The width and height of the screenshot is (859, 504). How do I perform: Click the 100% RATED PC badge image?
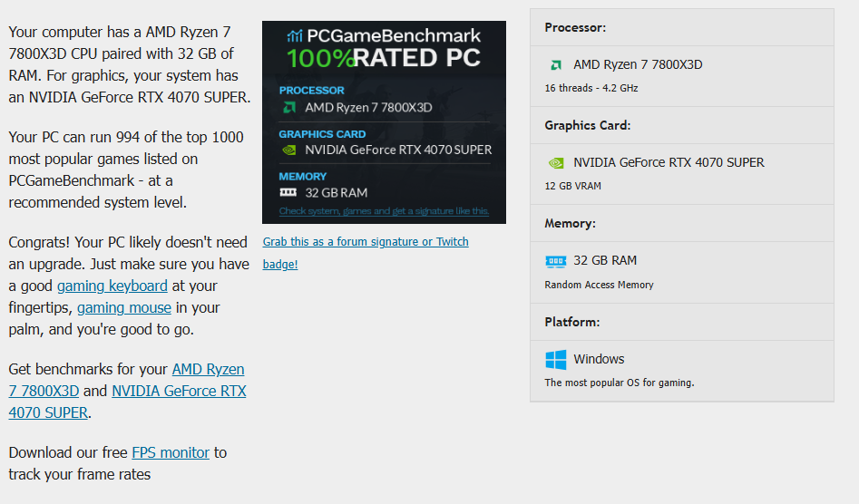[x=384, y=122]
